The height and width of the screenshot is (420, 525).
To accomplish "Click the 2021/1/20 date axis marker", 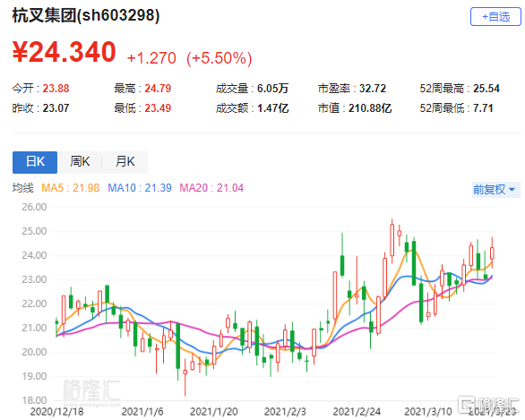I will [213, 411].
